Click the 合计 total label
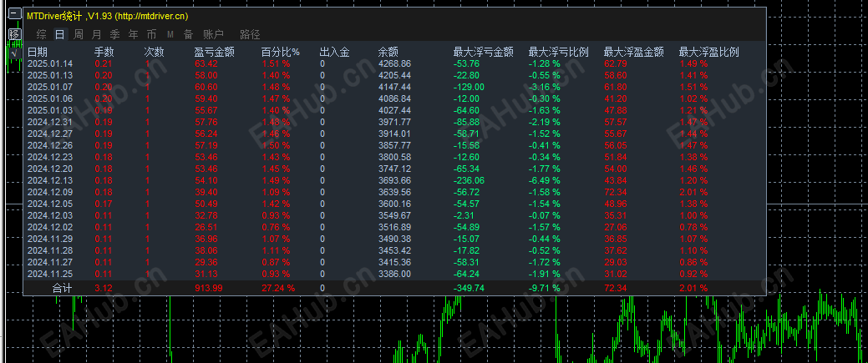The image size is (868, 363). click(x=62, y=288)
